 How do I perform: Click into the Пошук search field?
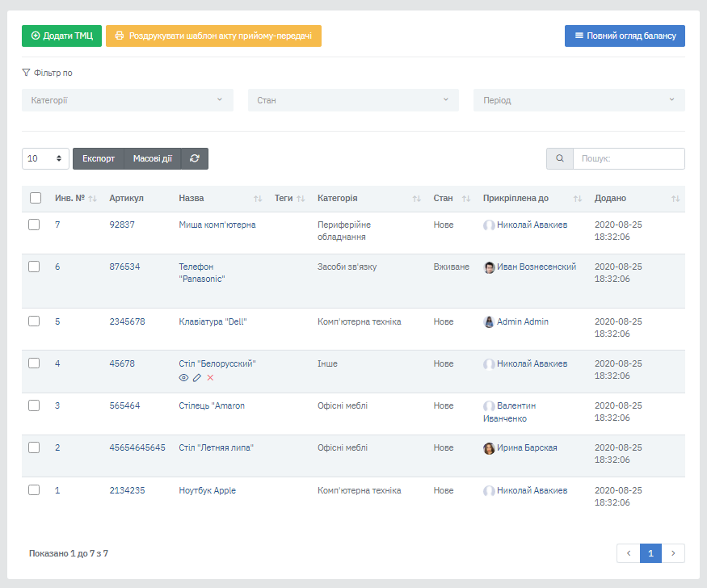pos(628,159)
